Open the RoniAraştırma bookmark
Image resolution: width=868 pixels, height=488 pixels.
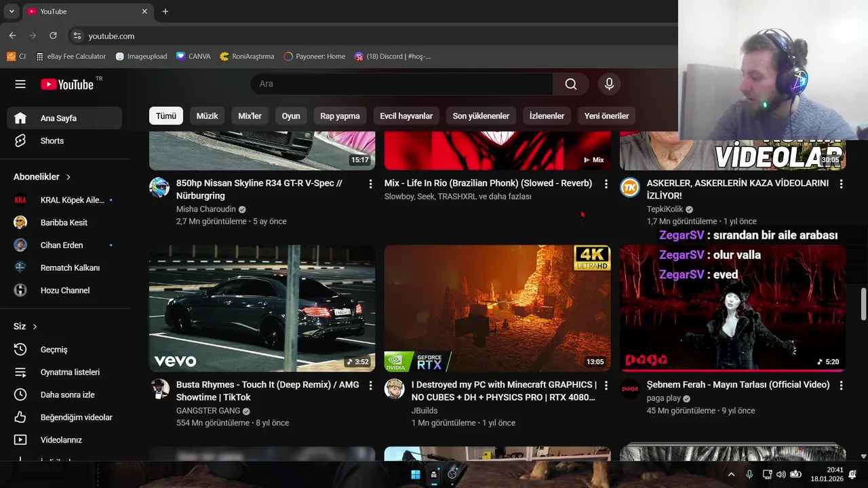(x=247, y=56)
